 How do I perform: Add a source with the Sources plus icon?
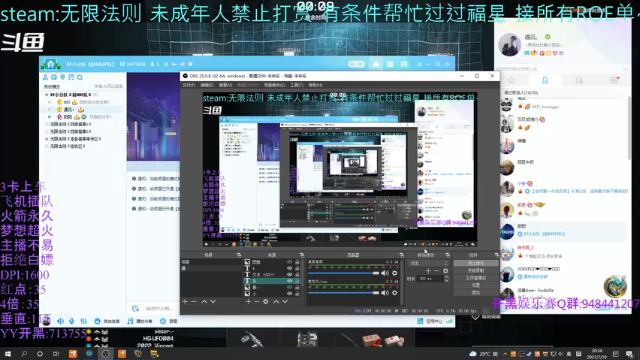[x=248, y=302]
